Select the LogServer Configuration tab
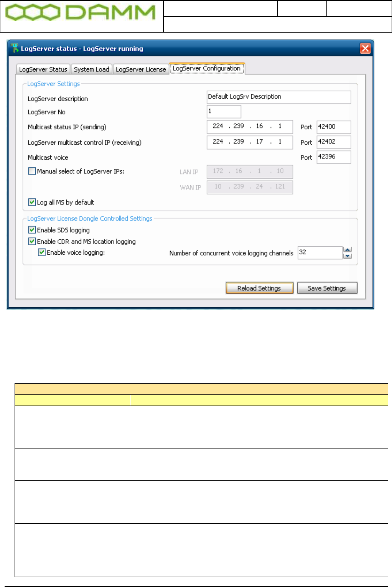Viewport: 392px width, 587px height. point(207,68)
